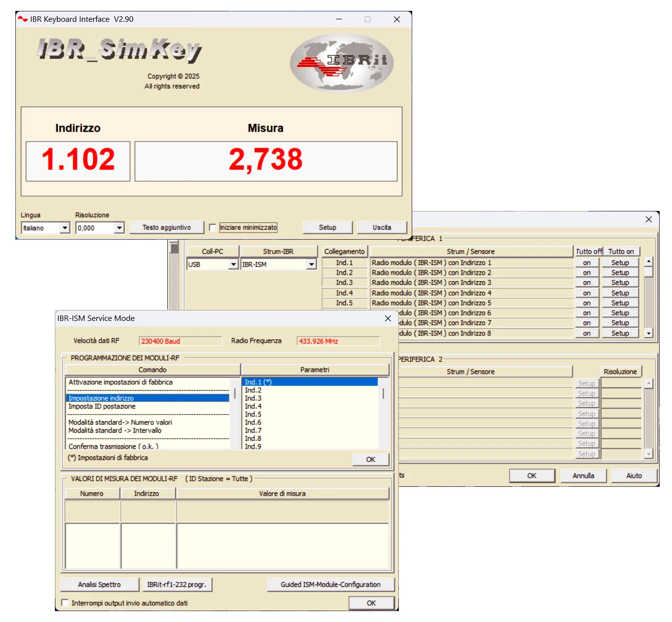Click bottom OK of IBR-ISM Service Mode
Viewport: 672px width, 622px height.
pyautogui.click(x=371, y=603)
